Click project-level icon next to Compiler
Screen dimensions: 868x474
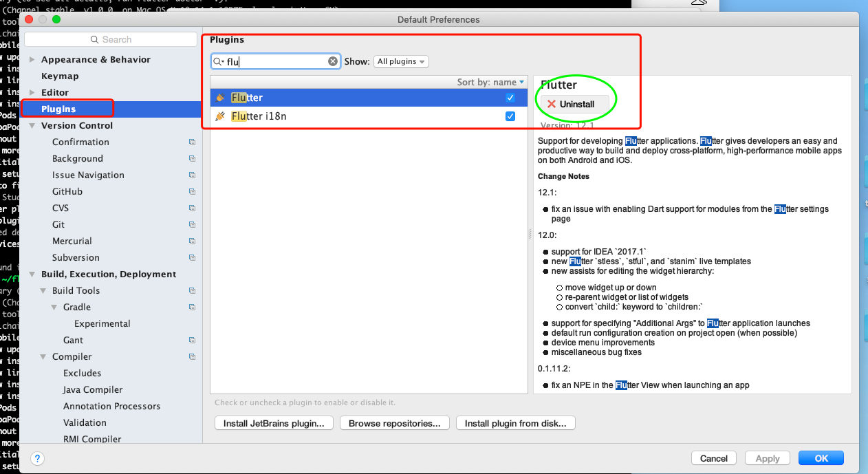pos(192,357)
